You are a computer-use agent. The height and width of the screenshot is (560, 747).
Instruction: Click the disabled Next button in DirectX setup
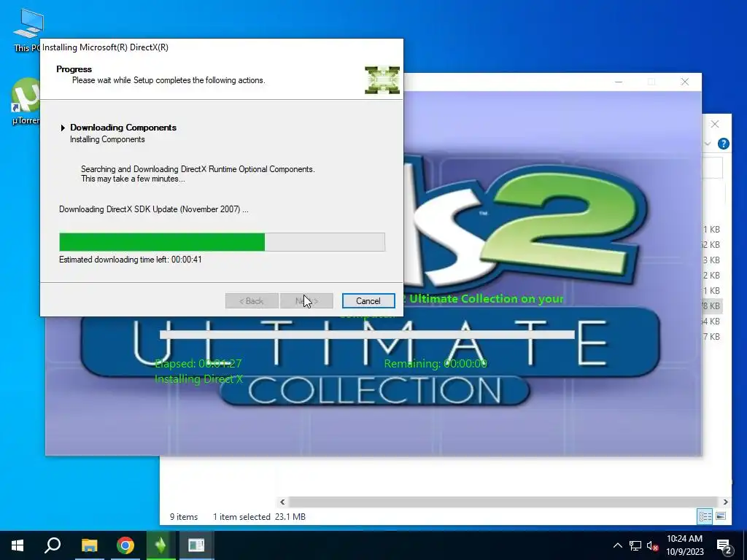(306, 301)
